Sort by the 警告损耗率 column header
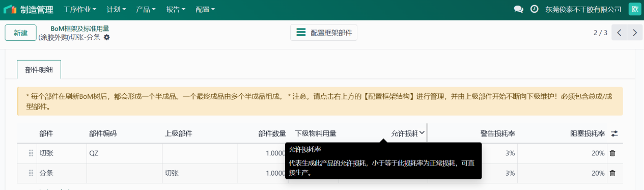The height and width of the screenshot is (190, 644). (x=498, y=133)
